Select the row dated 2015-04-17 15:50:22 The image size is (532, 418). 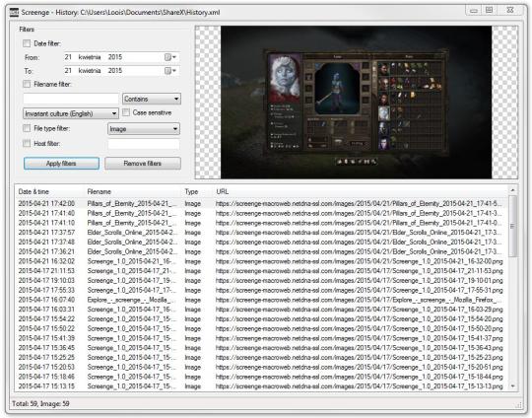[261, 328]
